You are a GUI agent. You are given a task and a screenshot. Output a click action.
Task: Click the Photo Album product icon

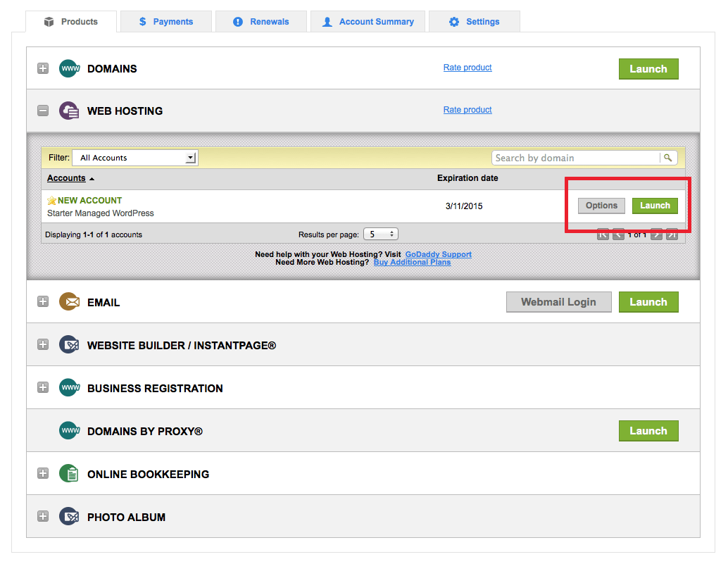pyautogui.click(x=69, y=516)
